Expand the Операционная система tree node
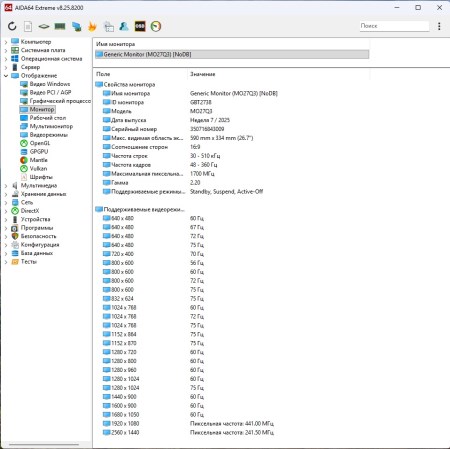 click(x=6, y=59)
